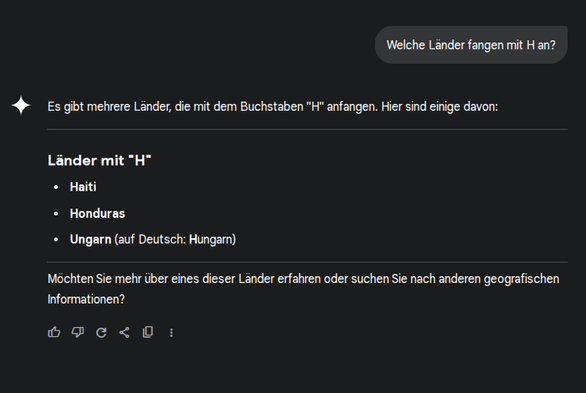Image resolution: width=586 pixels, height=393 pixels.
Task: Like the response with thumbs up
Action: click(x=54, y=332)
